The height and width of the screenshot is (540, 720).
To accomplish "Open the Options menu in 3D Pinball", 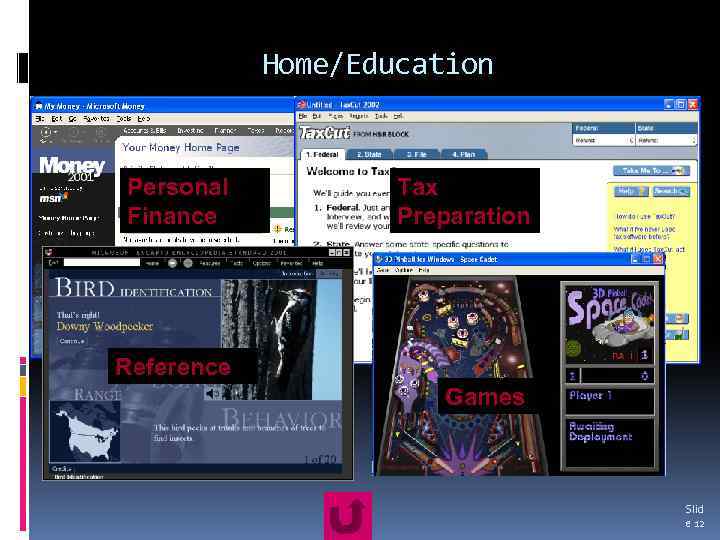I will click(404, 270).
